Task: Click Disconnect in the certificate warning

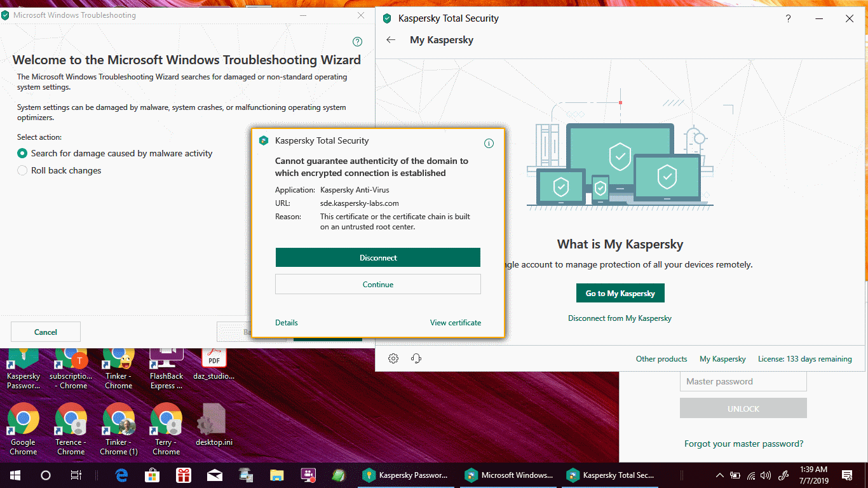Action: click(378, 257)
